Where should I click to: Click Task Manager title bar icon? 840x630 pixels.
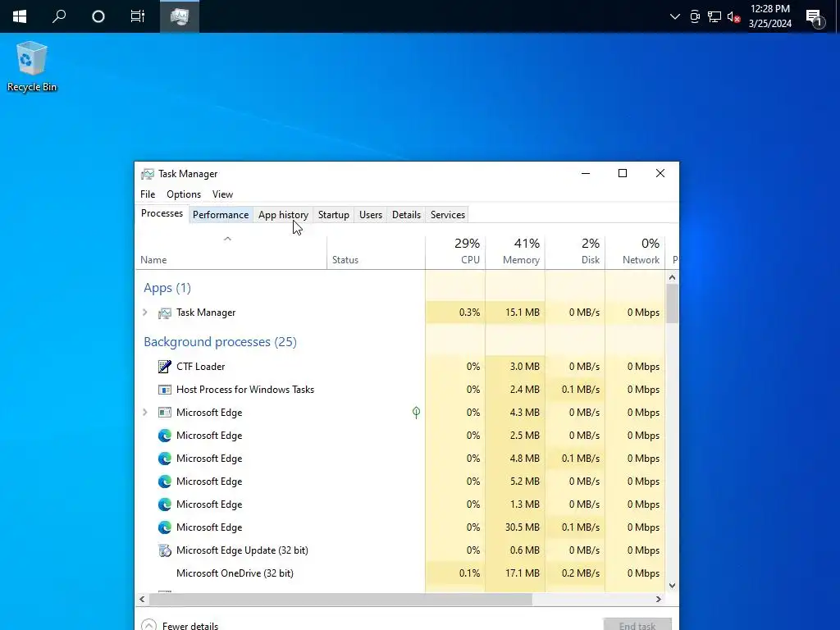(148, 174)
